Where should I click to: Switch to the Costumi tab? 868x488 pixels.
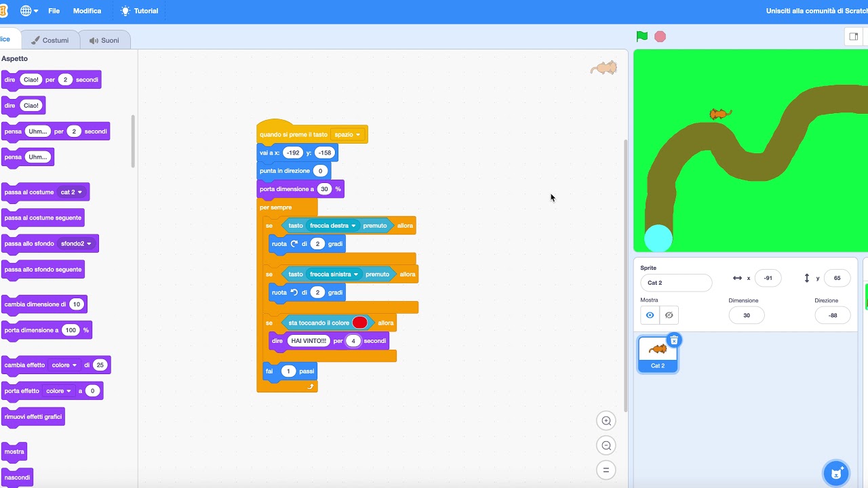click(50, 40)
